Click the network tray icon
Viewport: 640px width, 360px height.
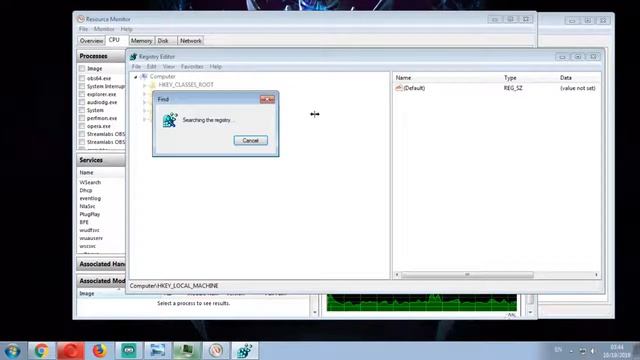point(582,351)
